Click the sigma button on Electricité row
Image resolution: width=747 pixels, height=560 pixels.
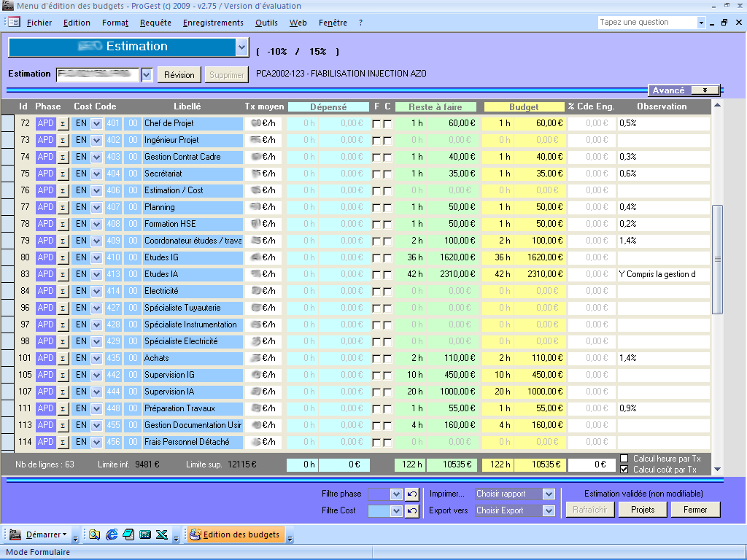[x=63, y=292]
